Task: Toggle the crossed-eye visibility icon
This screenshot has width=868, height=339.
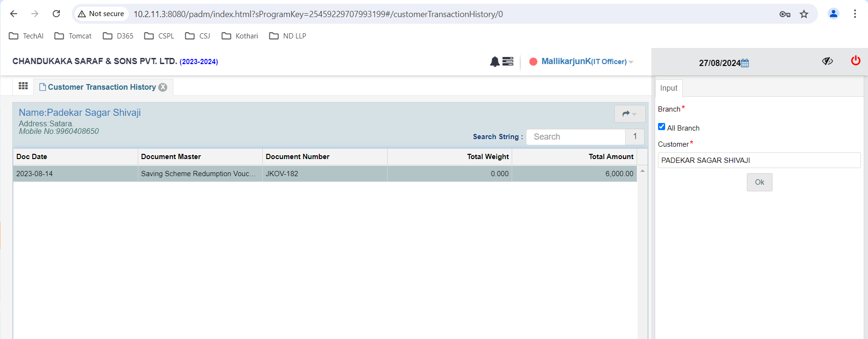Action: pyautogui.click(x=828, y=61)
